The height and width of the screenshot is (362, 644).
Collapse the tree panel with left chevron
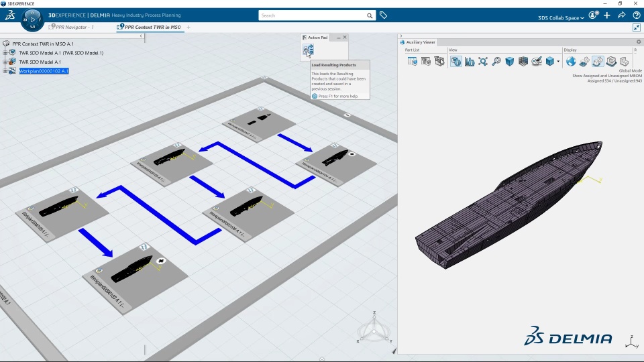click(x=141, y=36)
